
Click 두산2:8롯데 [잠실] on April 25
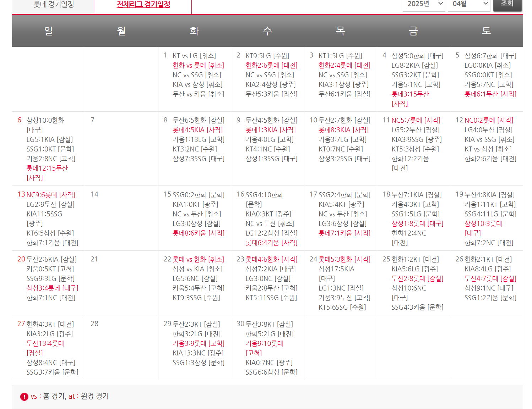tap(418, 278)
